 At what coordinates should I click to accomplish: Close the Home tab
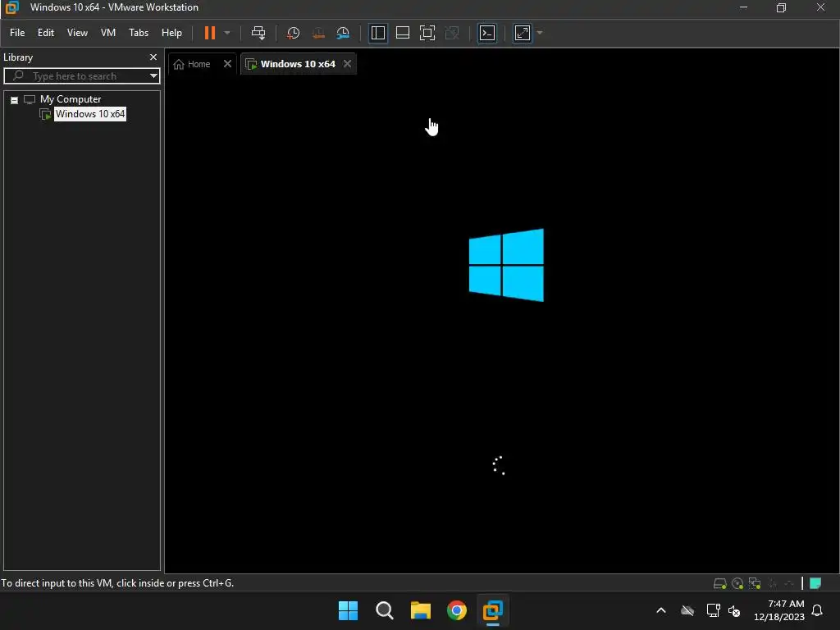coord(227,64)
